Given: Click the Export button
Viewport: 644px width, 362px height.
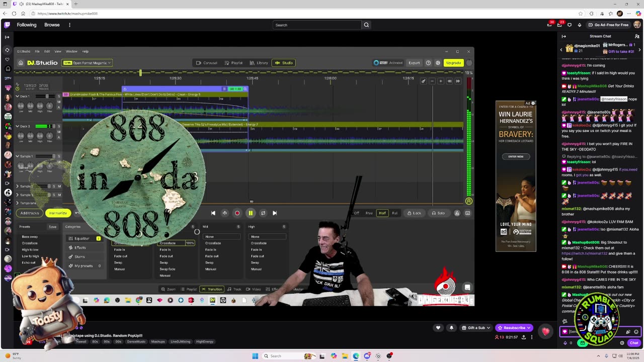Looking at the screenshot, I should pos(414,63).
